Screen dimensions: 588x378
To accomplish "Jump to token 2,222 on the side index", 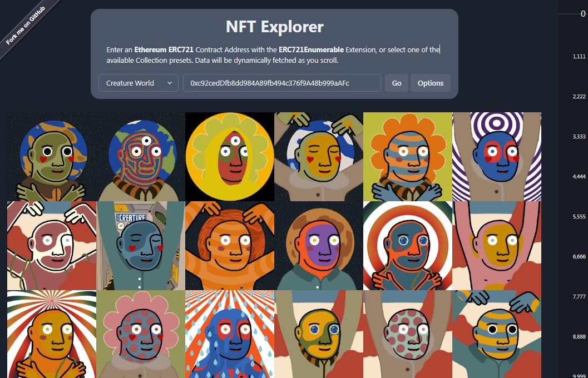I will [x=579, y=96].
